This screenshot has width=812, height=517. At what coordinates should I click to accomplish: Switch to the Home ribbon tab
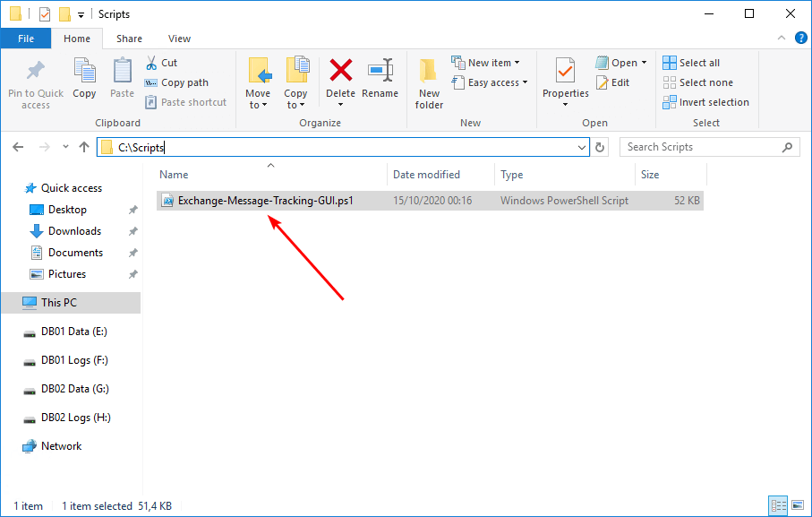77,39
